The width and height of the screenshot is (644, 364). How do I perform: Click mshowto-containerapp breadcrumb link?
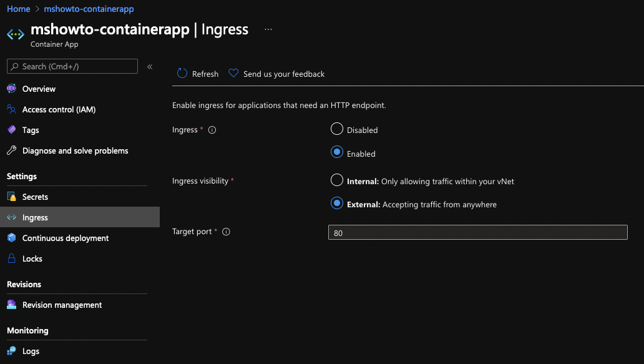coord(89,9)
